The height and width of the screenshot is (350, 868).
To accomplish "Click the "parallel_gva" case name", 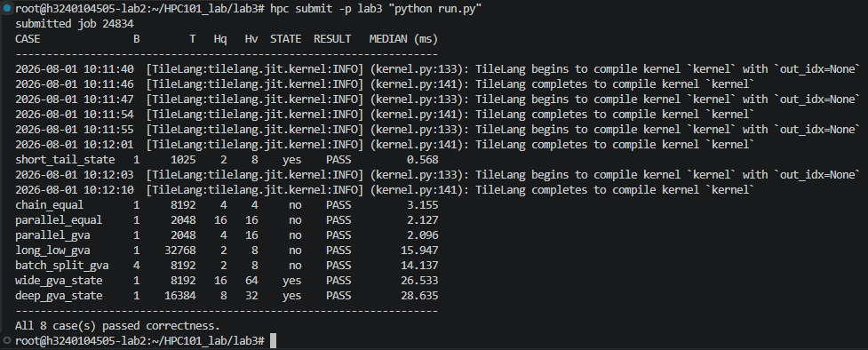I will (x=52, y=235).
